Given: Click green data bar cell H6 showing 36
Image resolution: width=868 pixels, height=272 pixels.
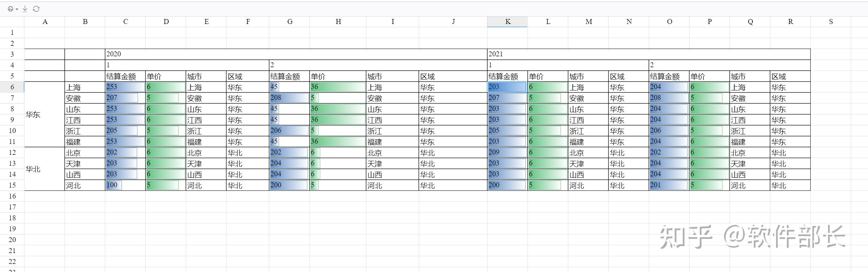Looking at the screenshot, I should [338, 87].
